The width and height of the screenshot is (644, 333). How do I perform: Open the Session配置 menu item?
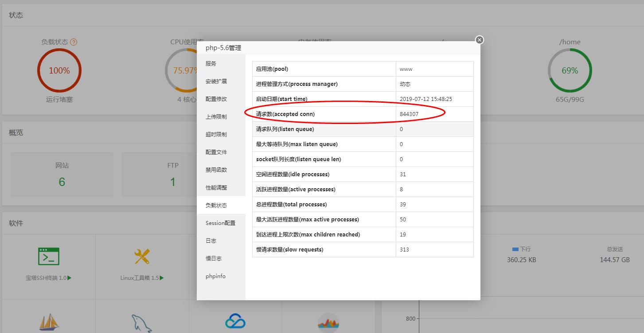[220, 223]
